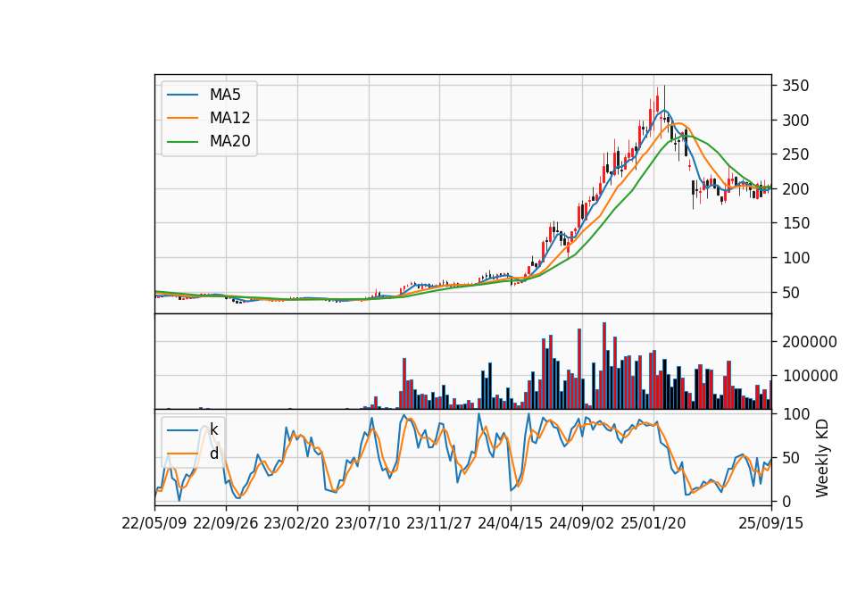This screenshot has width=857, height=616.
Task: Click the orange MA12 legend line
Action: tap(182, 118)
